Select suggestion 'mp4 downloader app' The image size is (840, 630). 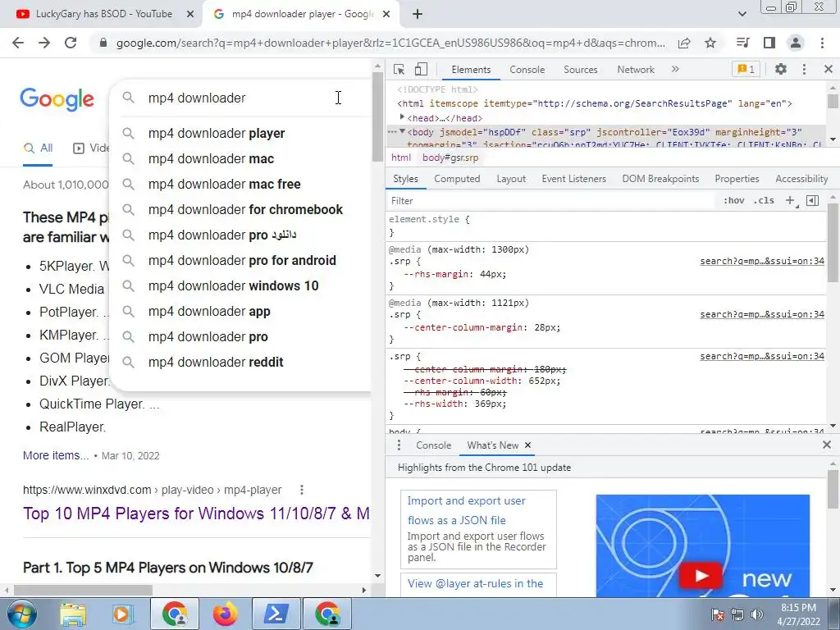coord(209,311)
